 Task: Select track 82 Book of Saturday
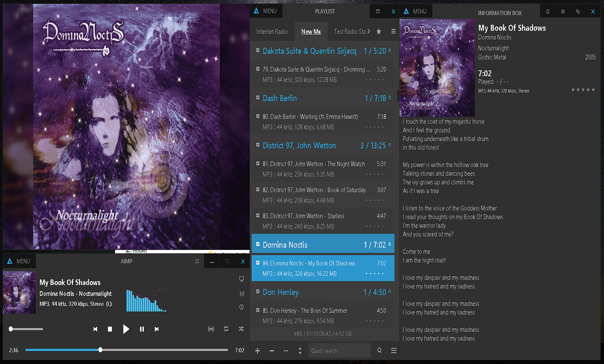click(323, 195)
